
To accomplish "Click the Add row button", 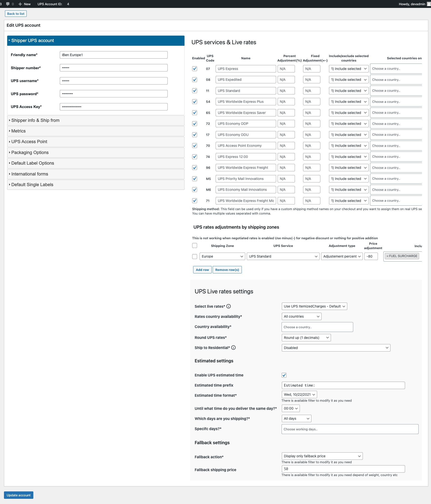I will [202, 270].
